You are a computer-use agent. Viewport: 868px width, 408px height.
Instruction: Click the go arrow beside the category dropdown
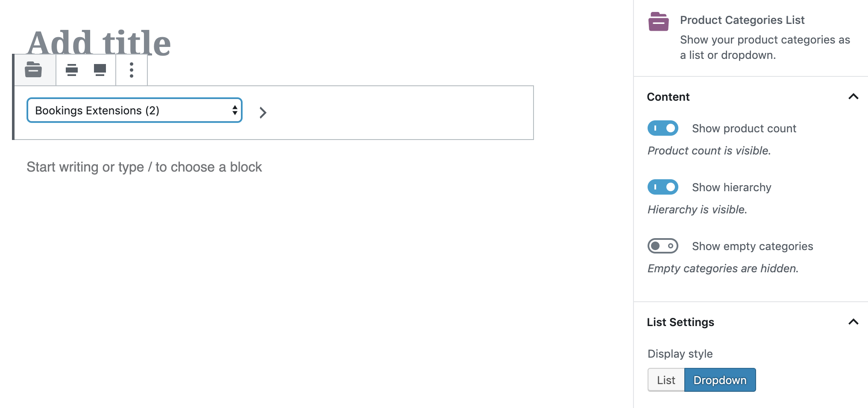pos(263,112)
